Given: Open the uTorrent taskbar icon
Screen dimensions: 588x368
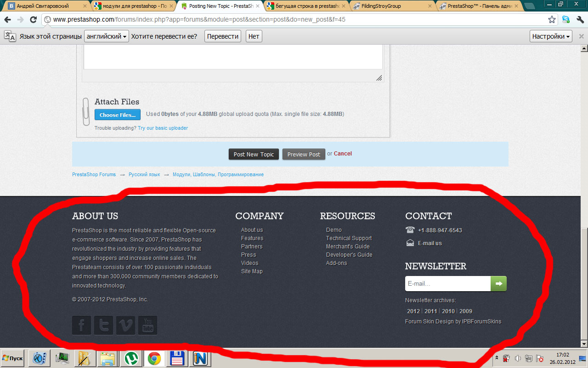Looking at the screenshot, I should pyautogui.click(x=131, y=358).
